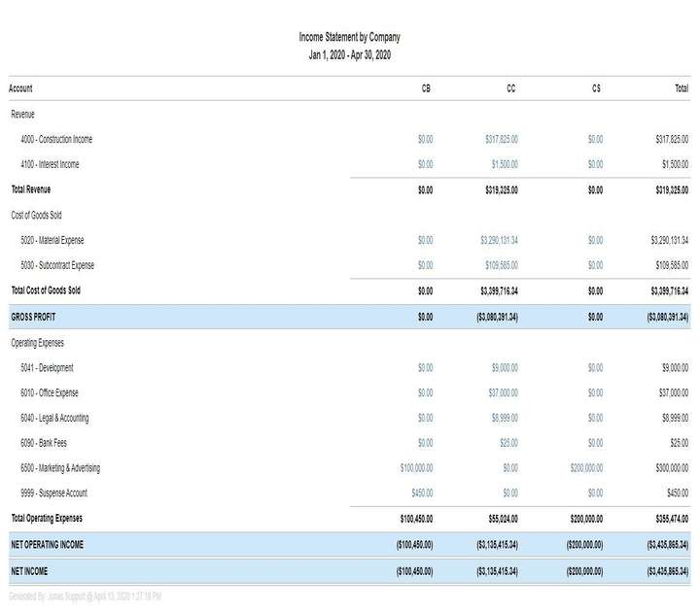This screenshot has height=612, width=700.
Task: Click the CS column header
Action: pos(596,88)
